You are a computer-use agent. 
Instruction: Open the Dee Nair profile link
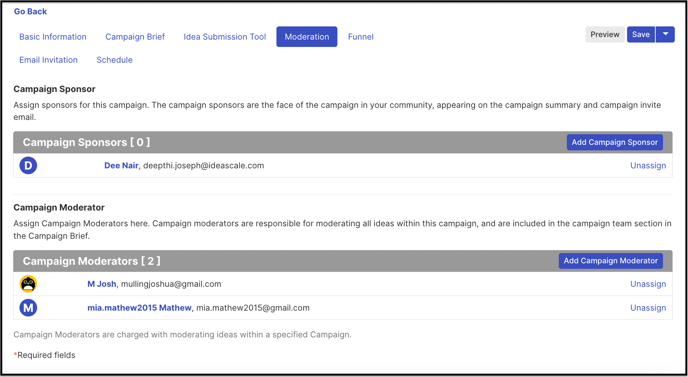121,165
